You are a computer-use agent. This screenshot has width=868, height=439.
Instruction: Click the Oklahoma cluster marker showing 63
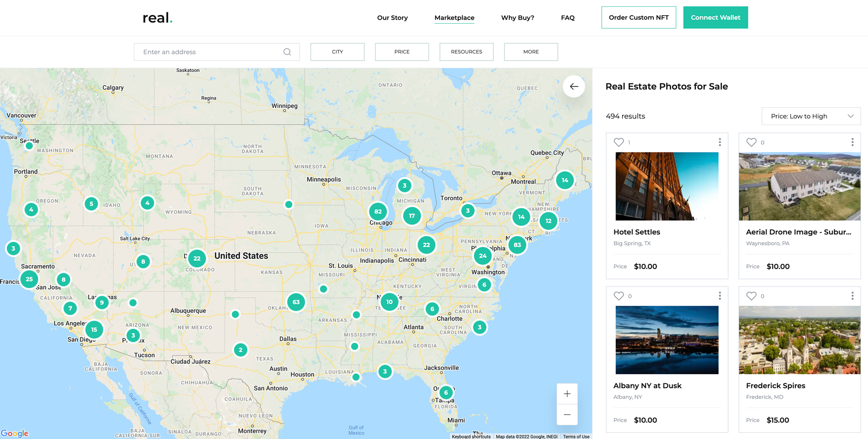coord(296,302)
